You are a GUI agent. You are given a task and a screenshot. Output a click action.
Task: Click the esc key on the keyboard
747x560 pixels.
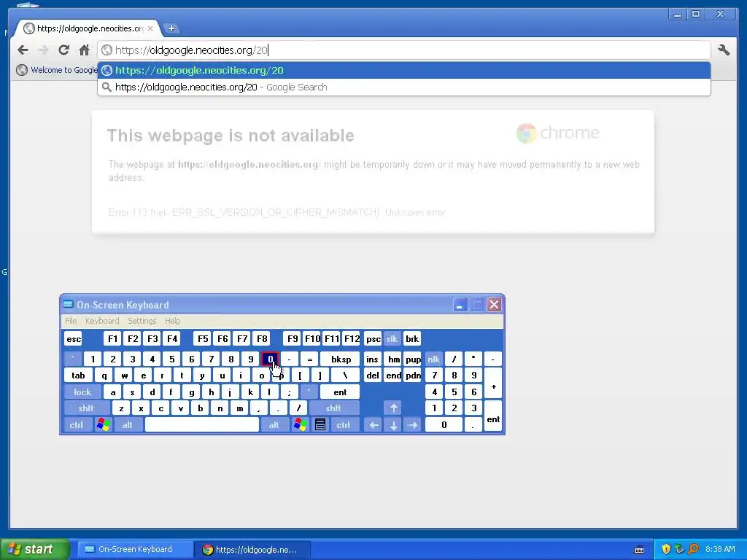(74, 338)
